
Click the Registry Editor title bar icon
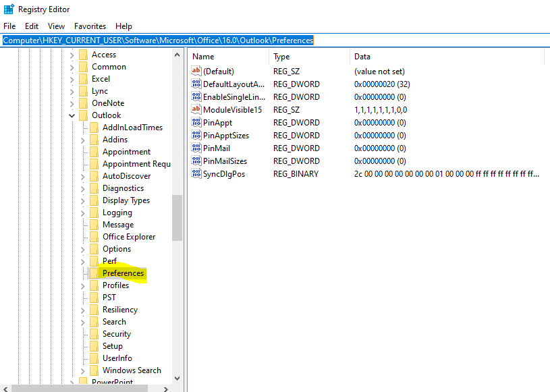(9, 9)
